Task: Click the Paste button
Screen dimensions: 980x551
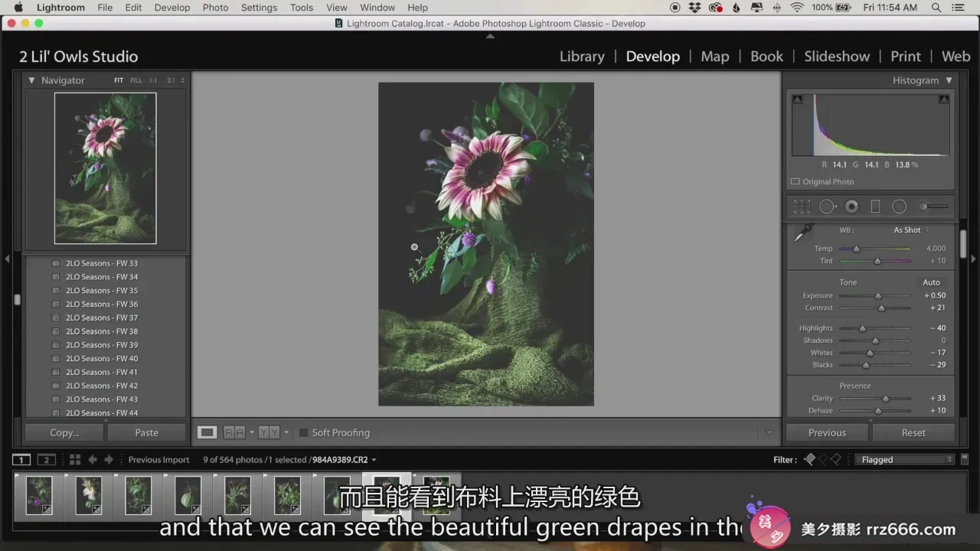Action: pos(147,432)
